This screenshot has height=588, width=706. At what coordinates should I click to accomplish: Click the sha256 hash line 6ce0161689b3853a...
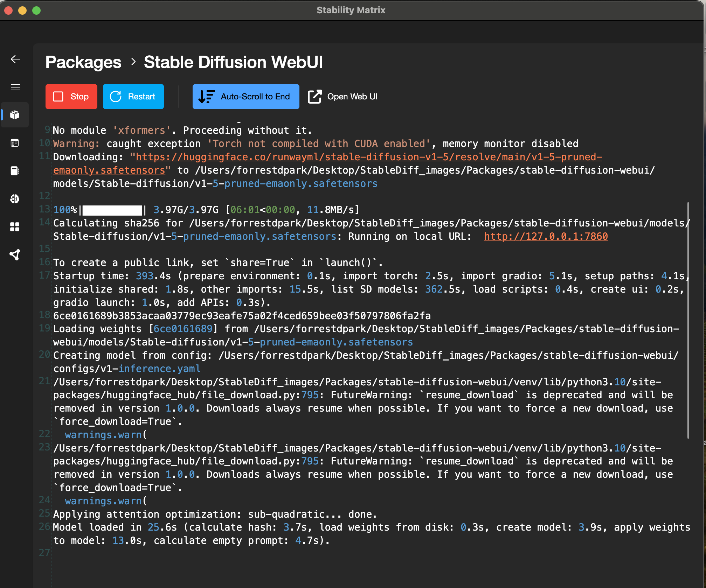coord(242,316)
